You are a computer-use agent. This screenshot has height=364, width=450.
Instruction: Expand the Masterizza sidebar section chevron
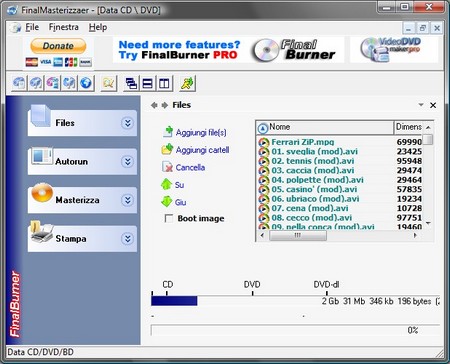pyautogui.click(x=127, y=200)
